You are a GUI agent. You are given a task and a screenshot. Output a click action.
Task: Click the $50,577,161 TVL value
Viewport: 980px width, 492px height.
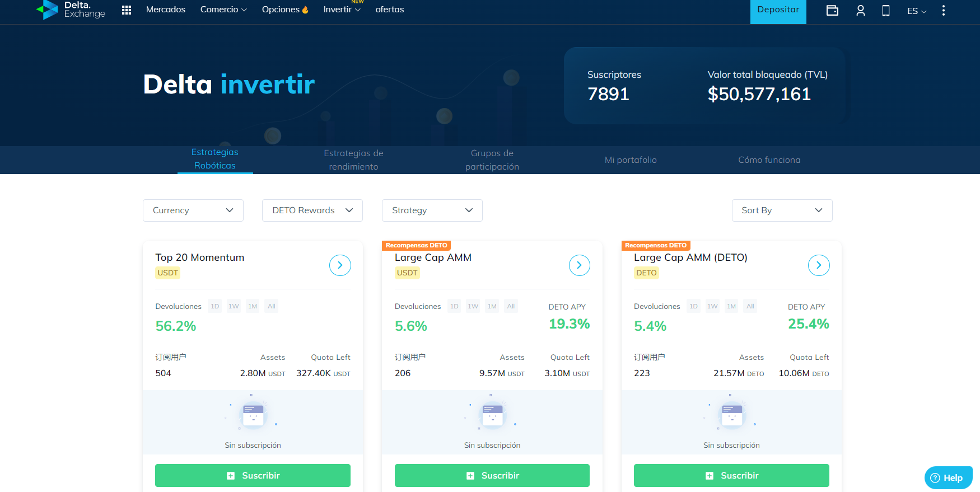coord(759,94)
